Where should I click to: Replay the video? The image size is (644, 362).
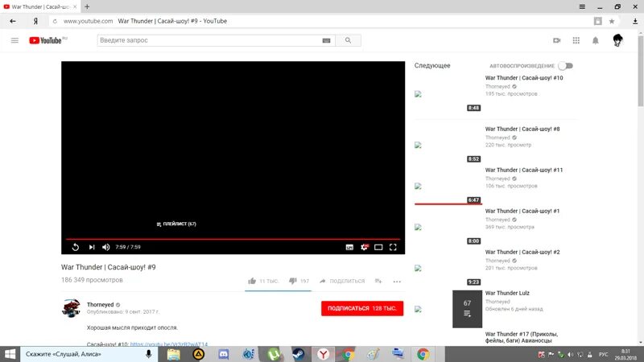[x=76, y=247]
